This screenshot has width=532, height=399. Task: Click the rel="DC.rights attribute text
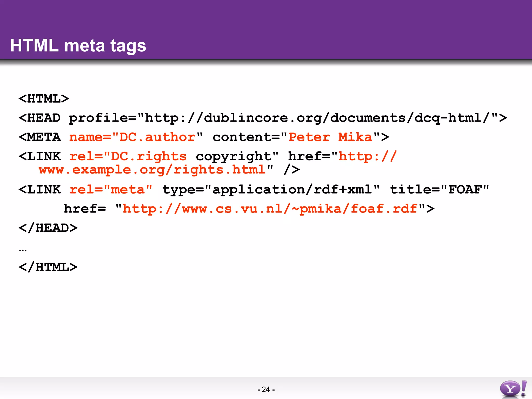tap(128, 157)
